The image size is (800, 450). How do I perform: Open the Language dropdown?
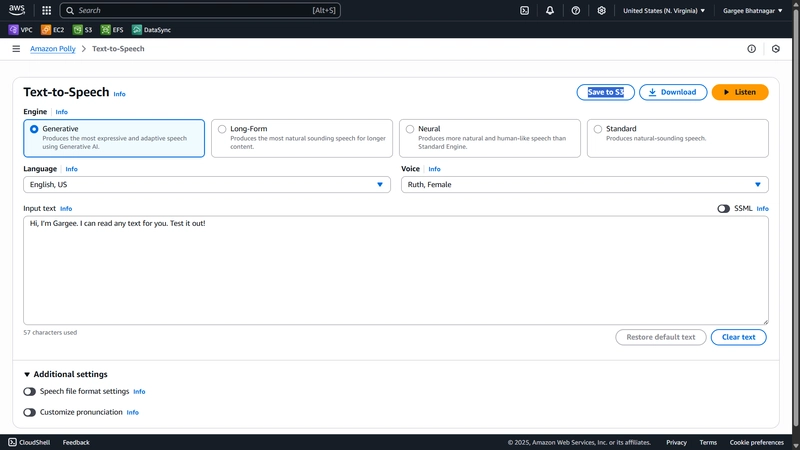(x=207, y=185)
